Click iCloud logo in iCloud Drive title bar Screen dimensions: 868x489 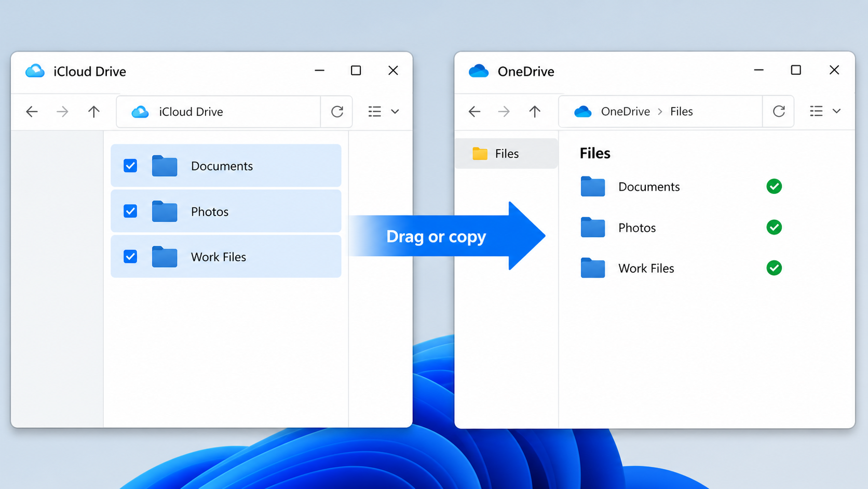click(35, 71)
